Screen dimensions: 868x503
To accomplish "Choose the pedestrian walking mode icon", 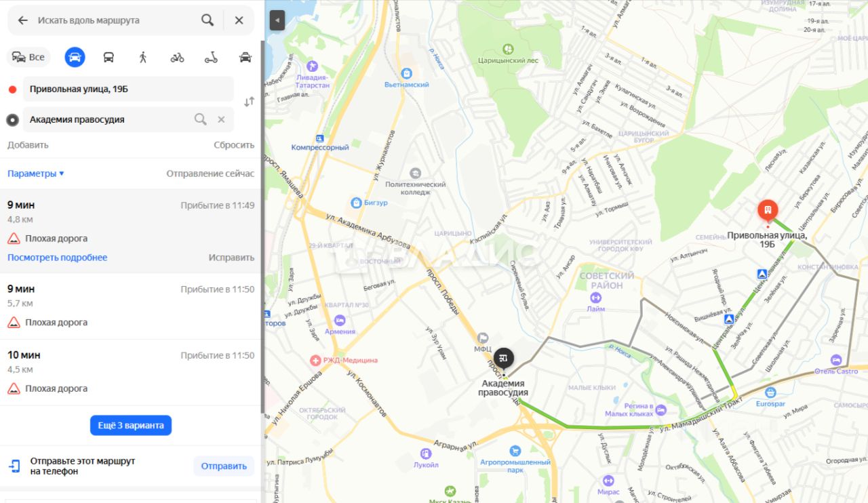I will pyautogui.click(x=142, y=57).
